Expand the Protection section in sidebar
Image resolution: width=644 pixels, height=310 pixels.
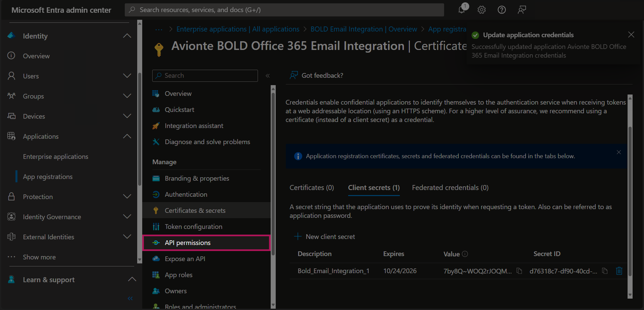[127, 197]
